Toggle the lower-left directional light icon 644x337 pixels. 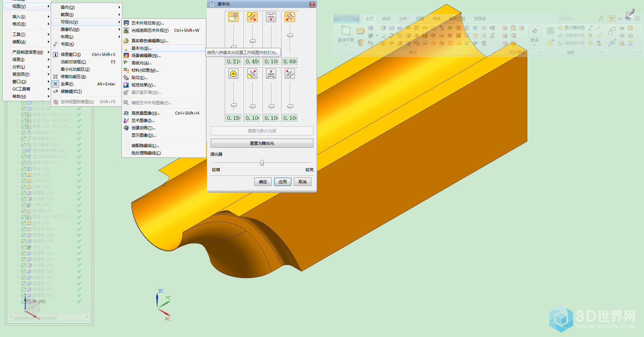[x=252, y=74]
